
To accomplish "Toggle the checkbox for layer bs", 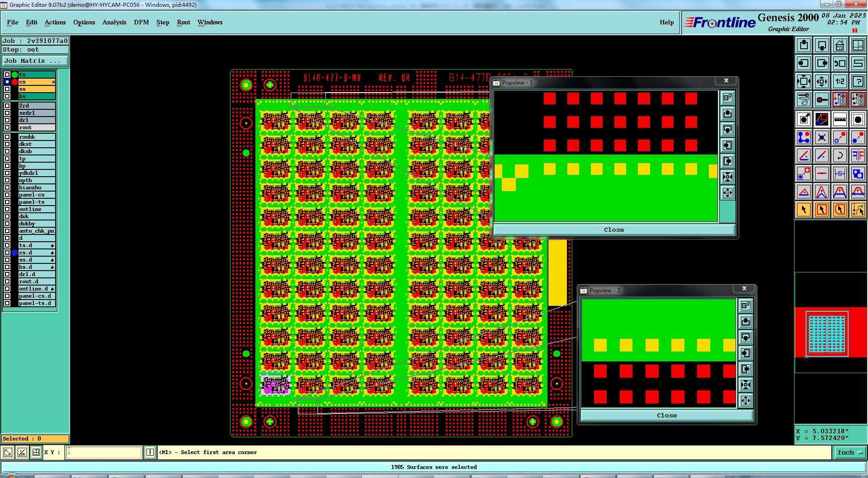I will [x=7, y=96].
